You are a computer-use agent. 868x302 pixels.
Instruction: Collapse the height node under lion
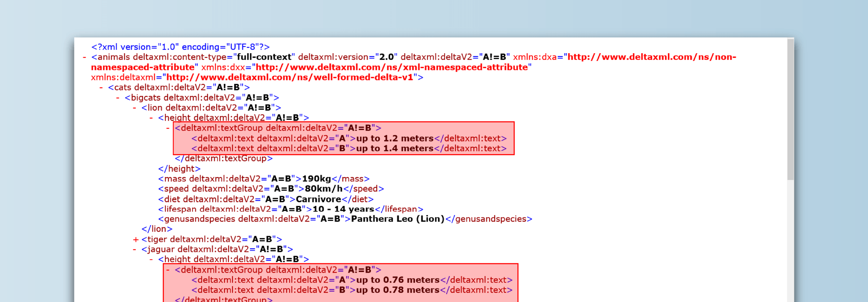(x=151, y=118)
